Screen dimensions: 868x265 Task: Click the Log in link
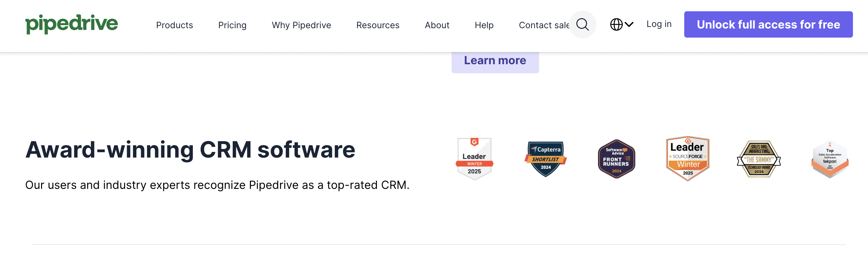(659, 24)
